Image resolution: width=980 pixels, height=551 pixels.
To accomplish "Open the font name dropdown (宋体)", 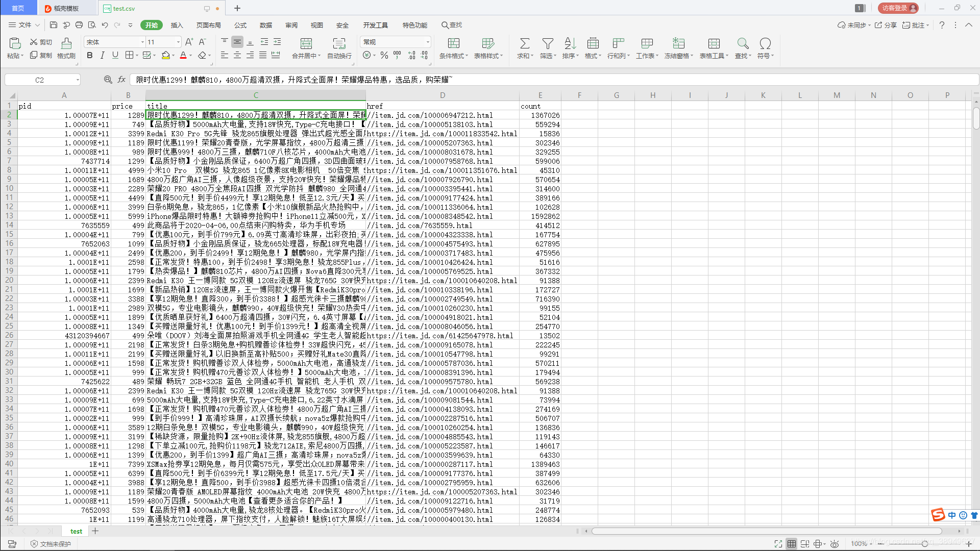I will (142, 42).
